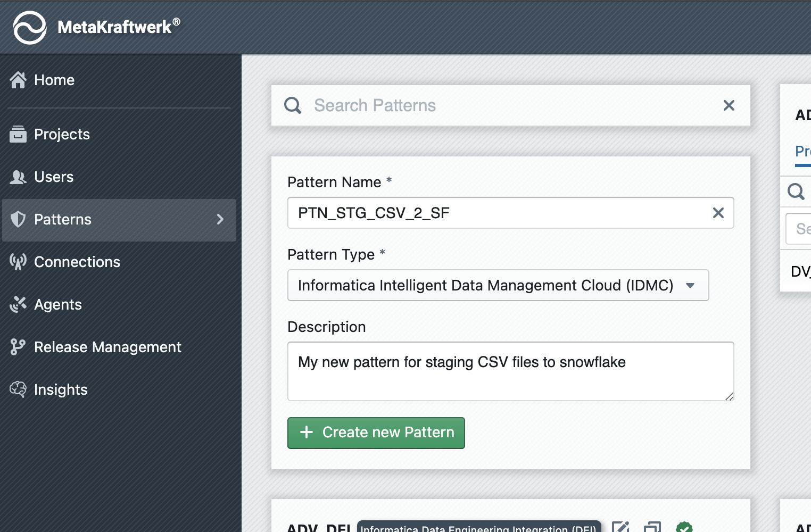
Task: Click the Create new Pattern button
Action: pos(376,433)
